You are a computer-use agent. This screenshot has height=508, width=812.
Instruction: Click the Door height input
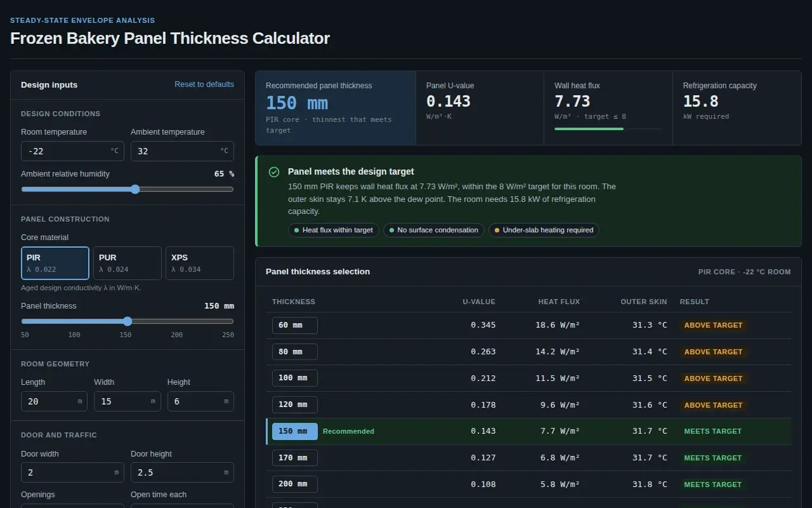pyautogui.click(x=182, y=472)
